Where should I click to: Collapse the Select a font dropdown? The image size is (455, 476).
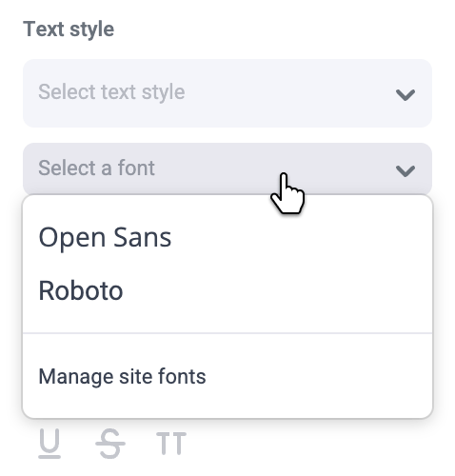coord(227,169)
